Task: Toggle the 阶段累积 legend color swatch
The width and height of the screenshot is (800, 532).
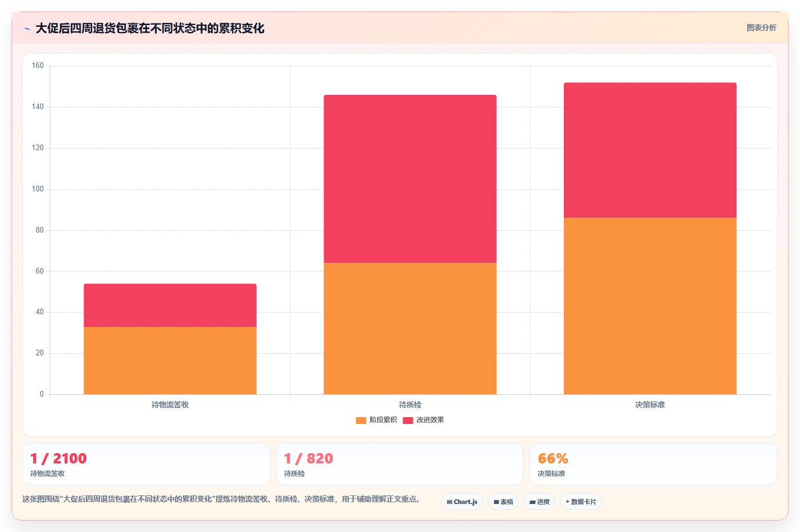Action: click(361, 420)
